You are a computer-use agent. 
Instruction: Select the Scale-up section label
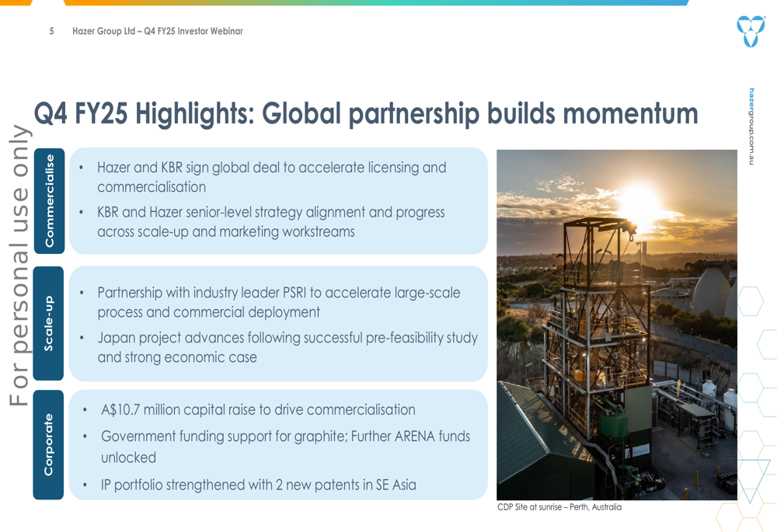click(48, 323)
